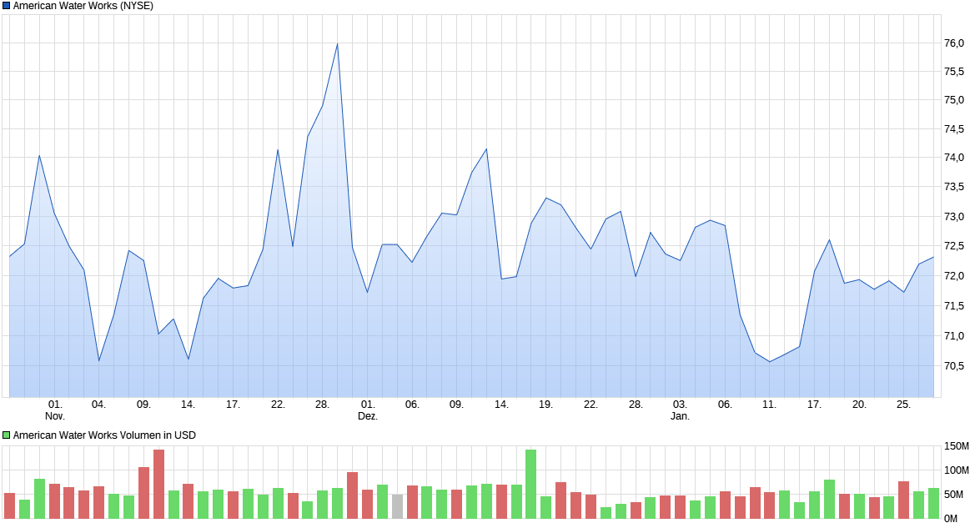The width and height of the screenshot is (980, 528).
Task: Click the red volume bar at late January
Action: pyautogui.click(x=905, y=500)
